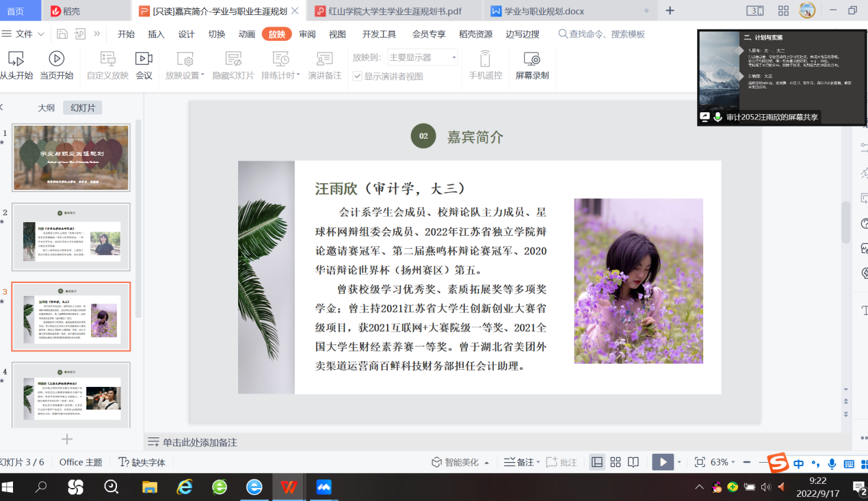Screen dimensions: 868x501
Task: Switch to slide sorter view in status bar
Action: tap(616, 462)
